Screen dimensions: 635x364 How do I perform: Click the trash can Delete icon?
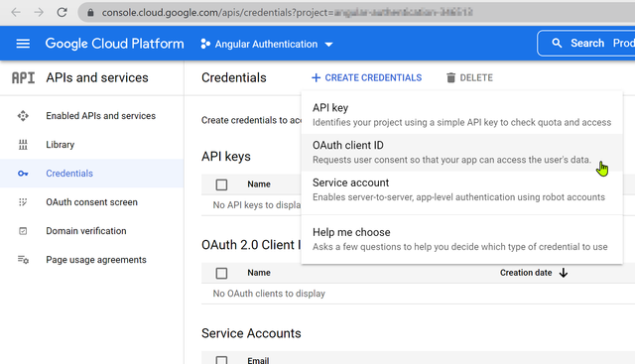click(450, 77)
